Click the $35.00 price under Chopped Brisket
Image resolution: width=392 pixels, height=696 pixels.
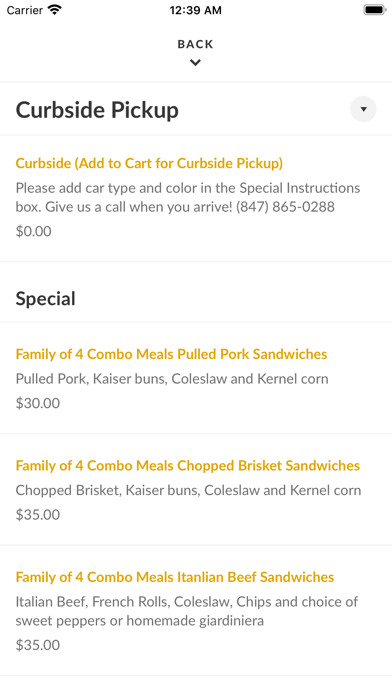[x=38, y=514]
